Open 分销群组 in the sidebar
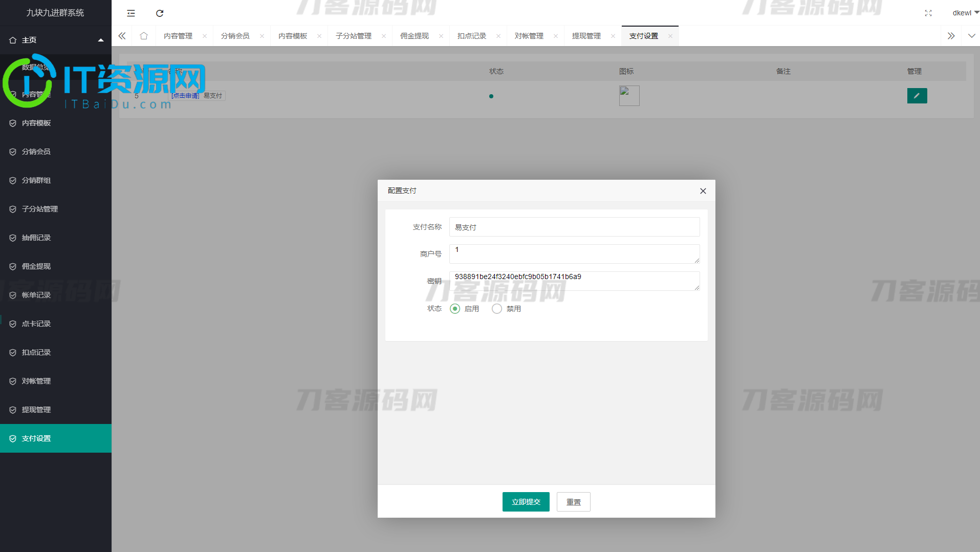This screenshot has height=552, width=980. pos(56,180)
